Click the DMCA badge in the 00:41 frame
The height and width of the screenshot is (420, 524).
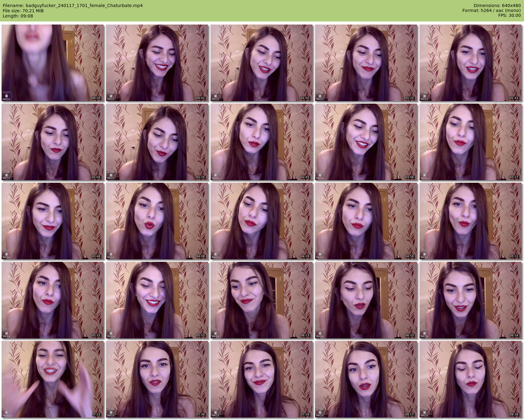(x=111, y=97)
